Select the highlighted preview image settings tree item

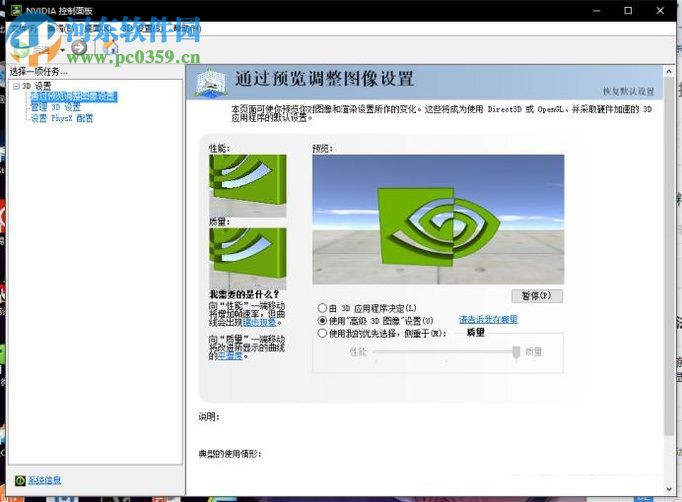pyautogui.click(x=74, y=96)
